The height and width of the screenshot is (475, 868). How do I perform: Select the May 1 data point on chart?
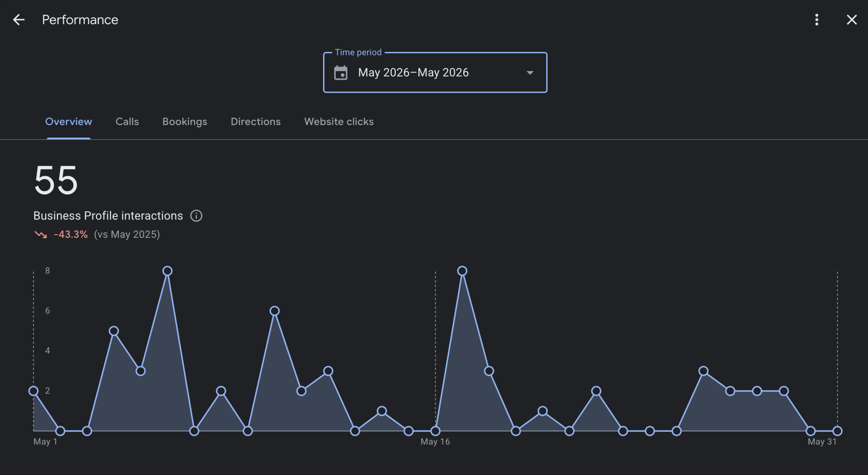(x=34, y=391)
